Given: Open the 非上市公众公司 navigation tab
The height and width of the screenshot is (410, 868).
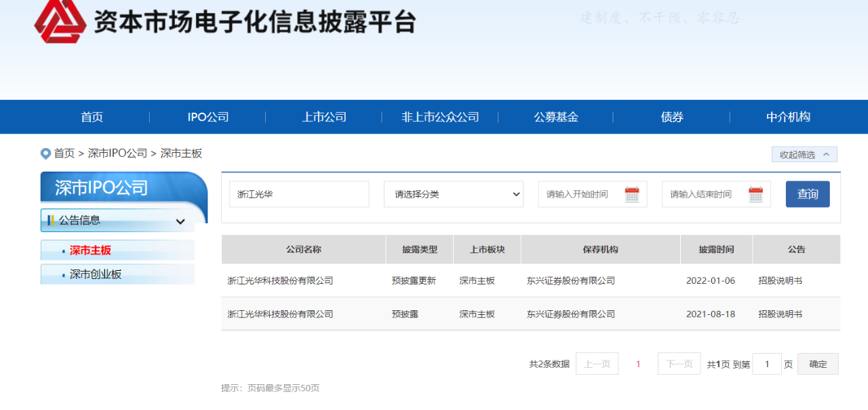Looking at the screenshot, I should pyautogui.click(x=440, y=117).
